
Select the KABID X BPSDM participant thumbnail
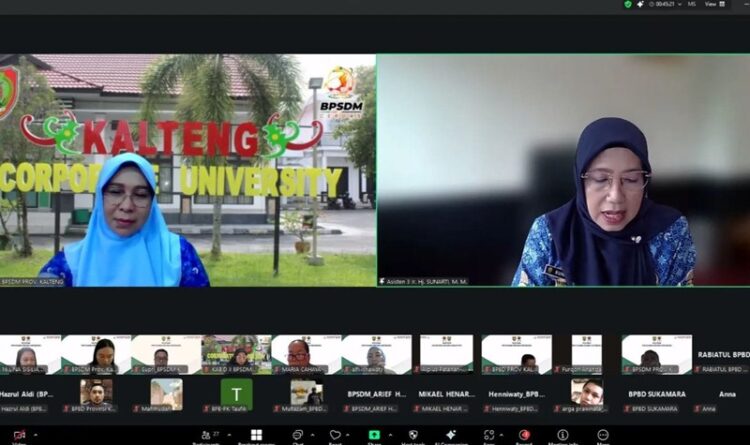(236, 354)
